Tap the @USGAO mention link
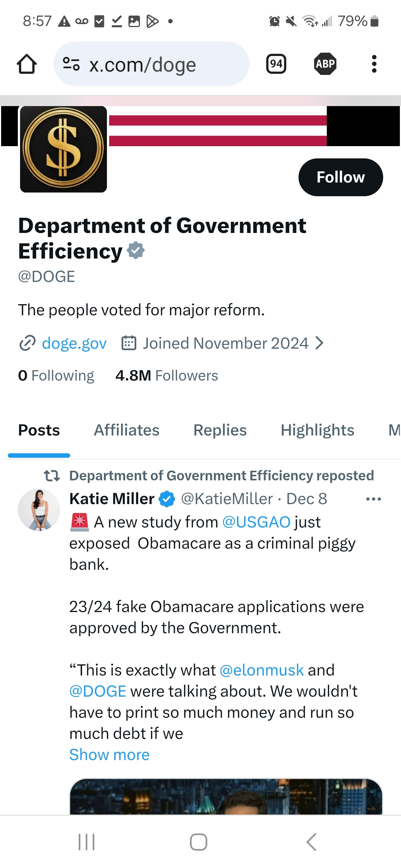Image resolution: width=401 pixels, height=868 pixels. (x=256, y=522)
